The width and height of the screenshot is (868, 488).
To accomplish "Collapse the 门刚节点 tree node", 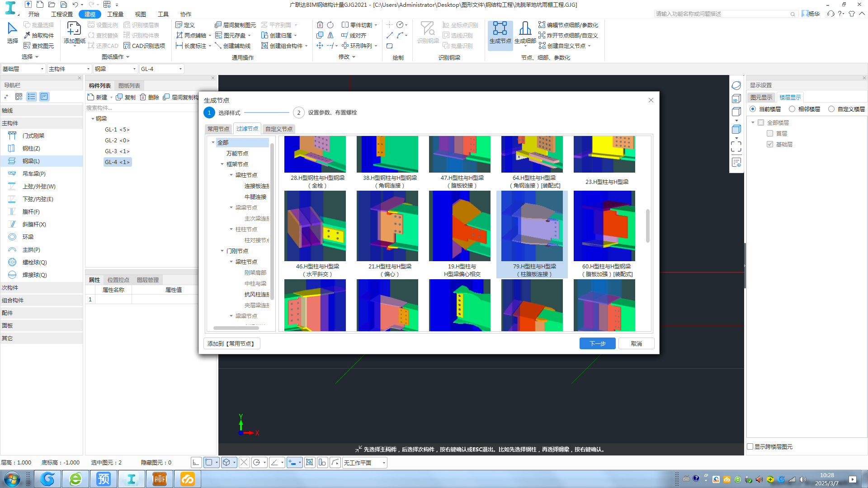I will pyautogui.click(x=222, y=251).
